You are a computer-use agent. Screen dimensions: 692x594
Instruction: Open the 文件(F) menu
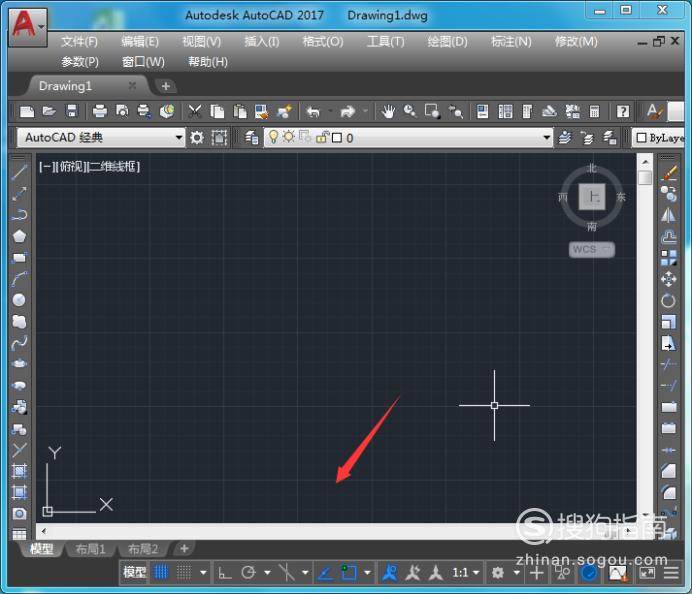(x=79, y=42)
